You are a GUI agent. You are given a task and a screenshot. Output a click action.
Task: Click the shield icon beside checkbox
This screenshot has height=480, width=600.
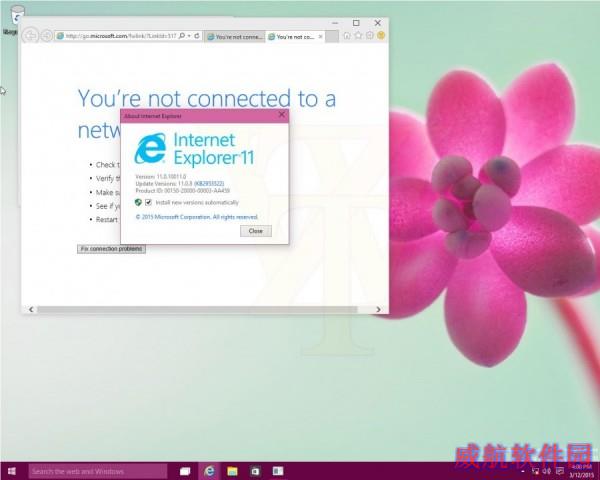tap(139, 202)
